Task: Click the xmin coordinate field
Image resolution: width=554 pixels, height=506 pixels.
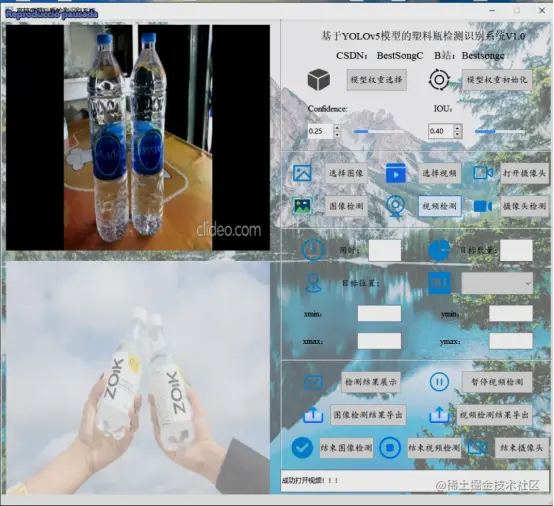Action: 379,313
